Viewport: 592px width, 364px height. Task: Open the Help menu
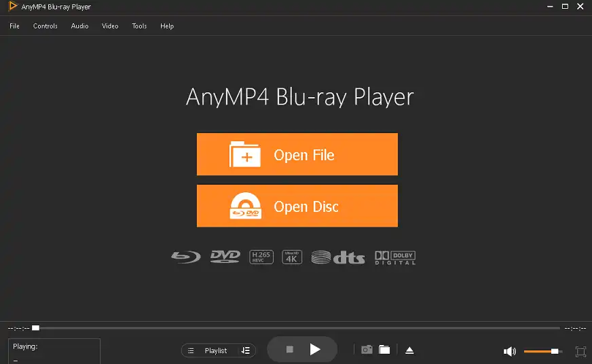[x=167, y=26]
